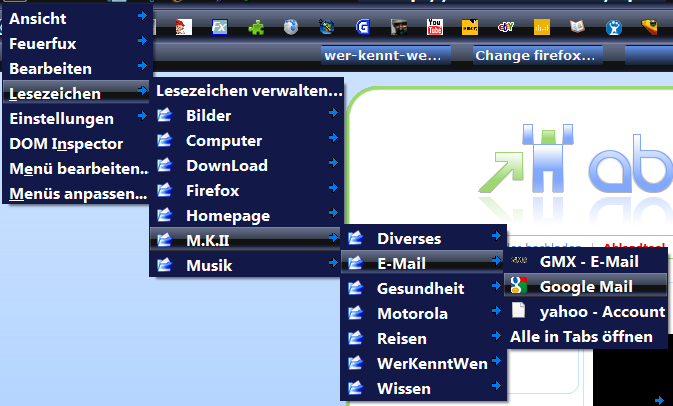673x406 pixels.
Task: Select Alle in Tabs öffnen
Action: pyautogui.click(x=586, y=336)
